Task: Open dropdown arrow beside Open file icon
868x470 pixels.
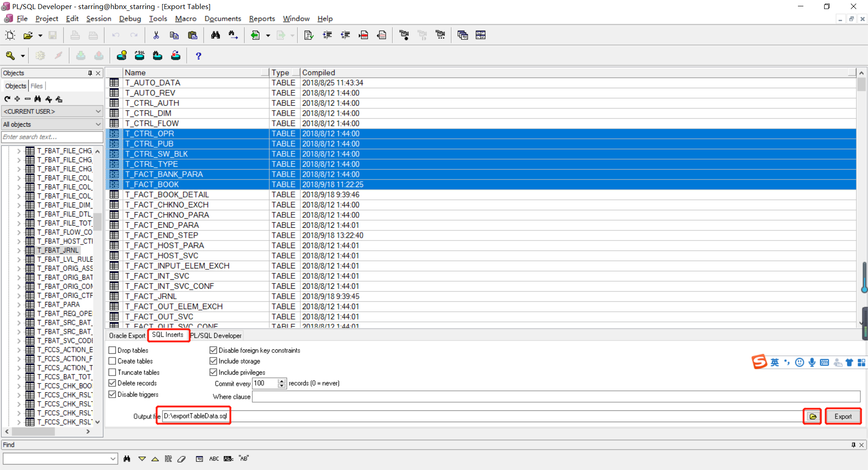Action: pyautogui.click(x=40, y=35)
